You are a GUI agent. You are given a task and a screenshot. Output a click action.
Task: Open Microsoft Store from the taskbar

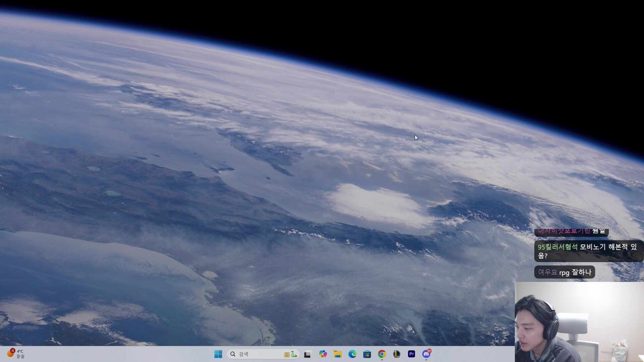tap(367, 354)
